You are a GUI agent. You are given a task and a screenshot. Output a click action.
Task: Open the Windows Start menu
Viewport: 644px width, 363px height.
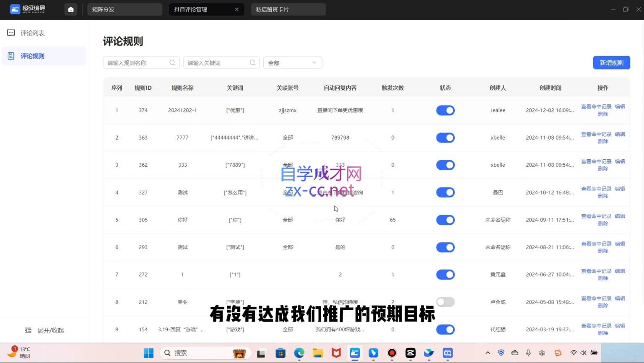point(148,353)
